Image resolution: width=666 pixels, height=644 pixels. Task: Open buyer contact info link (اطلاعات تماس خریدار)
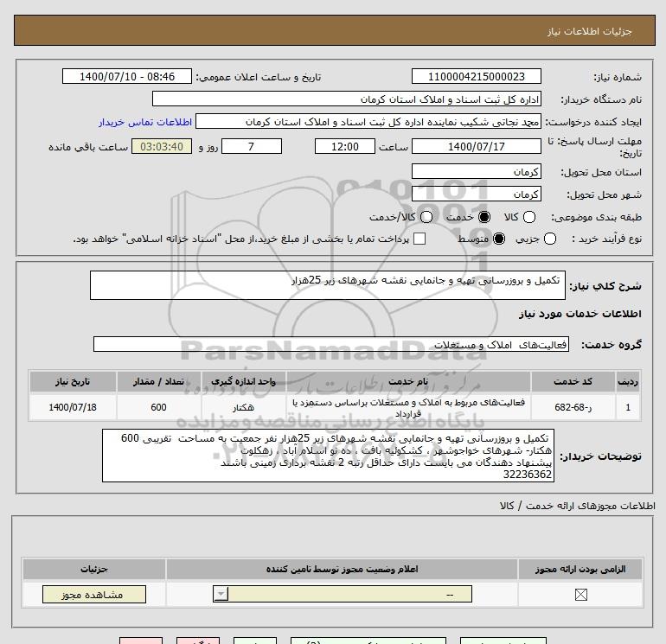point(145,122)
